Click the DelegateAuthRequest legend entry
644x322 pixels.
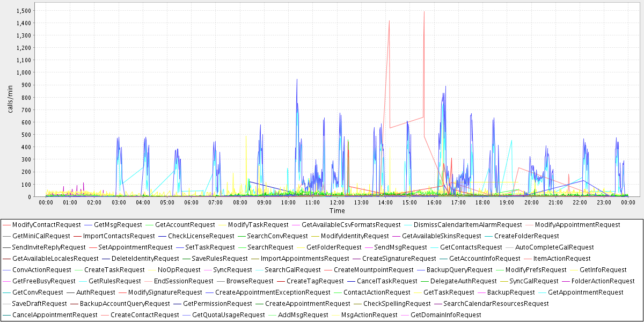464,281
